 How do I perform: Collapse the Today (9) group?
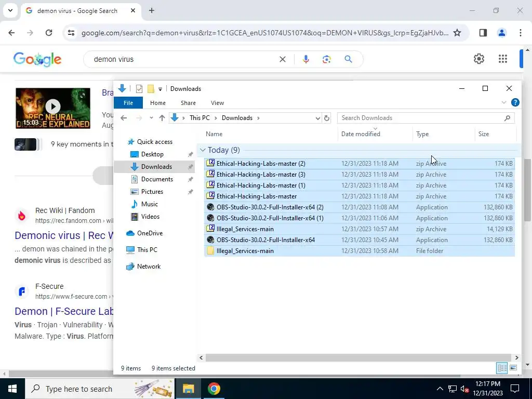(203, 150)
